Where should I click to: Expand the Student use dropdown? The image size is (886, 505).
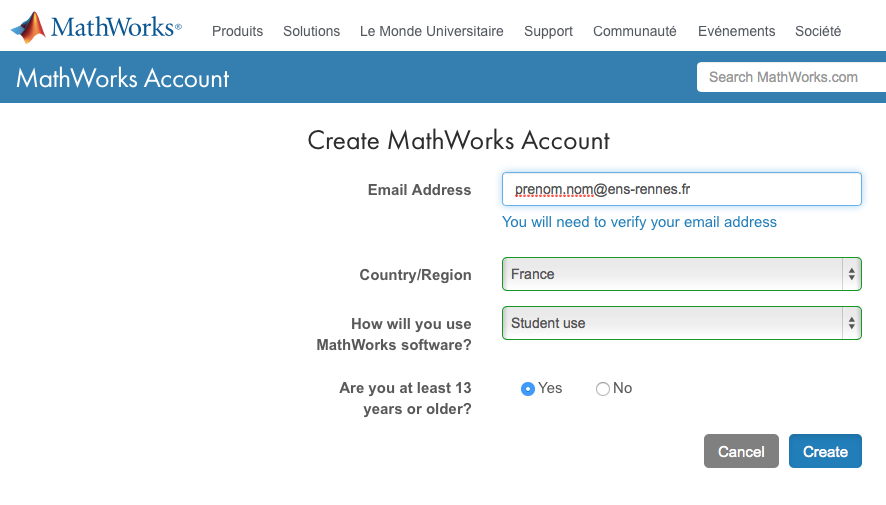coord(681,323)
